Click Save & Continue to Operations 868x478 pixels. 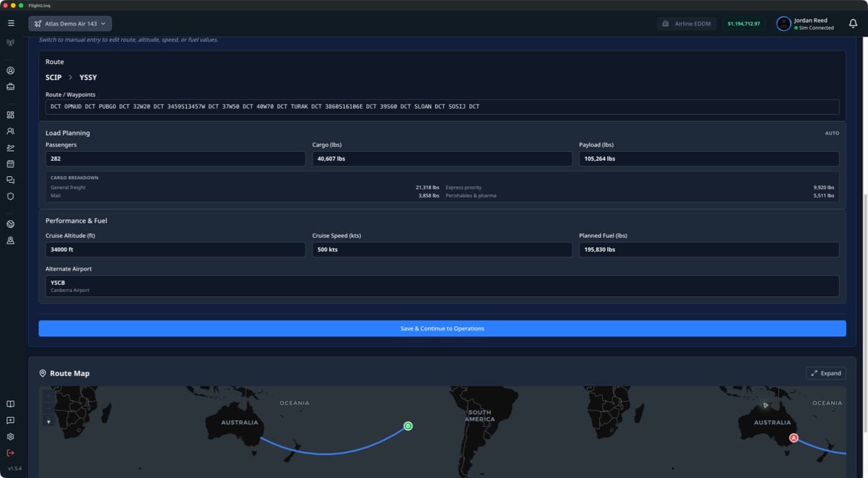(442, 329)
